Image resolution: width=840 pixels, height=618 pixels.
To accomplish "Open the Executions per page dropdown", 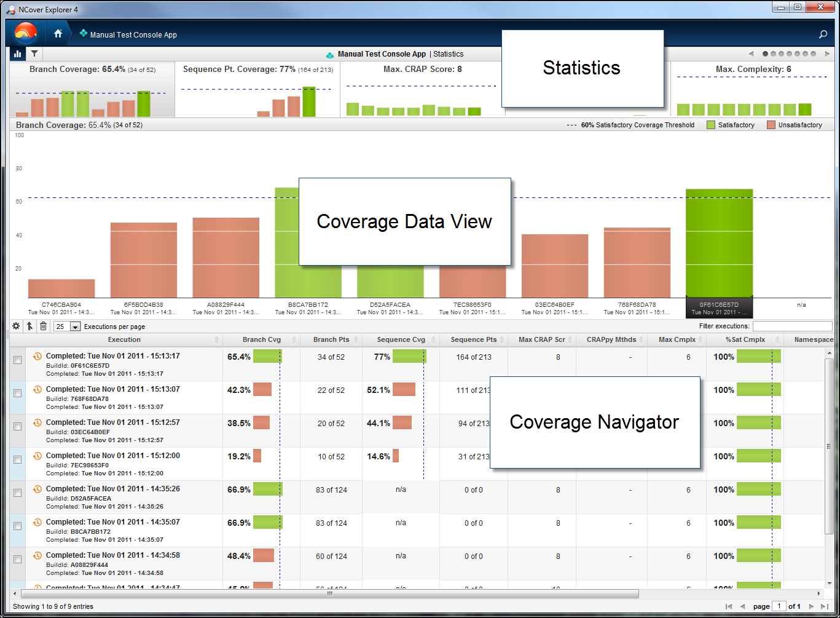I will point(75,327).
